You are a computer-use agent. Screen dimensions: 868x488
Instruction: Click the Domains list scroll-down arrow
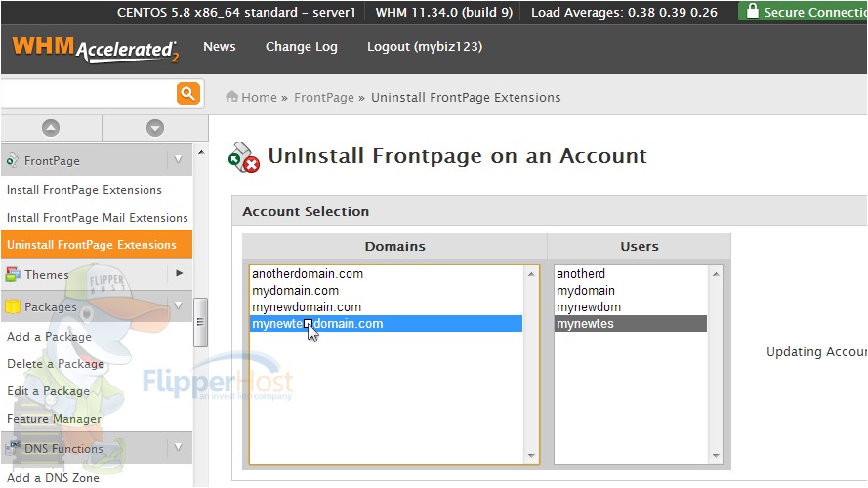(x=531, y=456)
